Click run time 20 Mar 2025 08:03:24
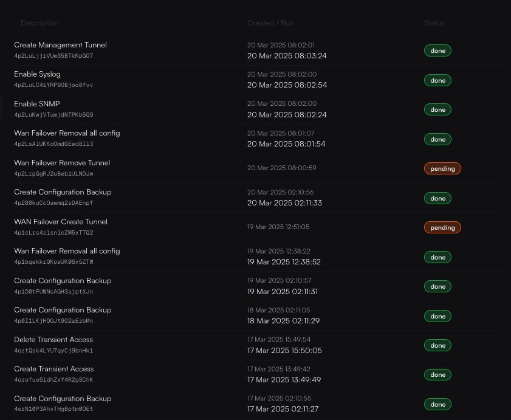The height and width of the screenshot is (420, 511). 287,56
